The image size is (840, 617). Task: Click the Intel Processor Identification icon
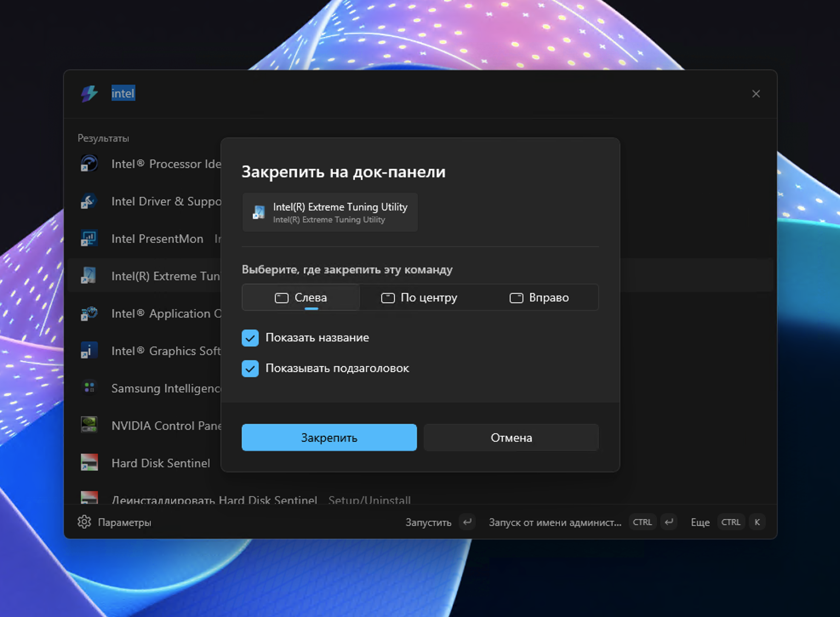click(89, 164)
